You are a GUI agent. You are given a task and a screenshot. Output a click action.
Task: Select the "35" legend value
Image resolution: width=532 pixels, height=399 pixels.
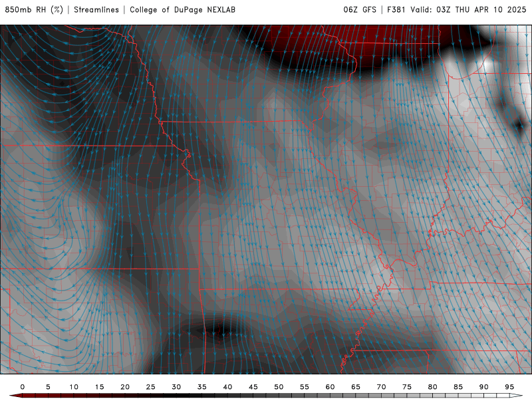click(x=202, y=387)
